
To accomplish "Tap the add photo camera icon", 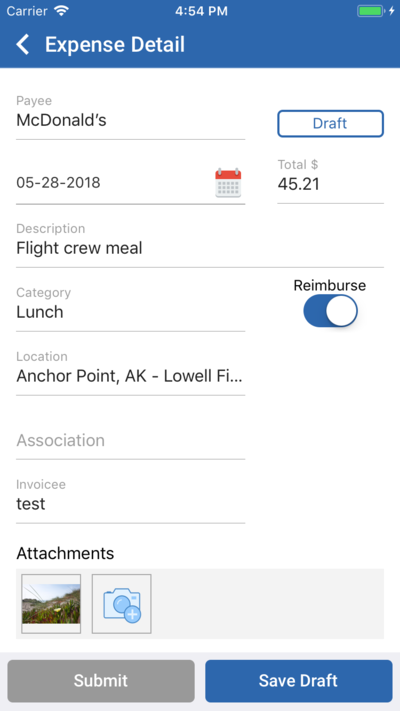I will coord(122,604).
